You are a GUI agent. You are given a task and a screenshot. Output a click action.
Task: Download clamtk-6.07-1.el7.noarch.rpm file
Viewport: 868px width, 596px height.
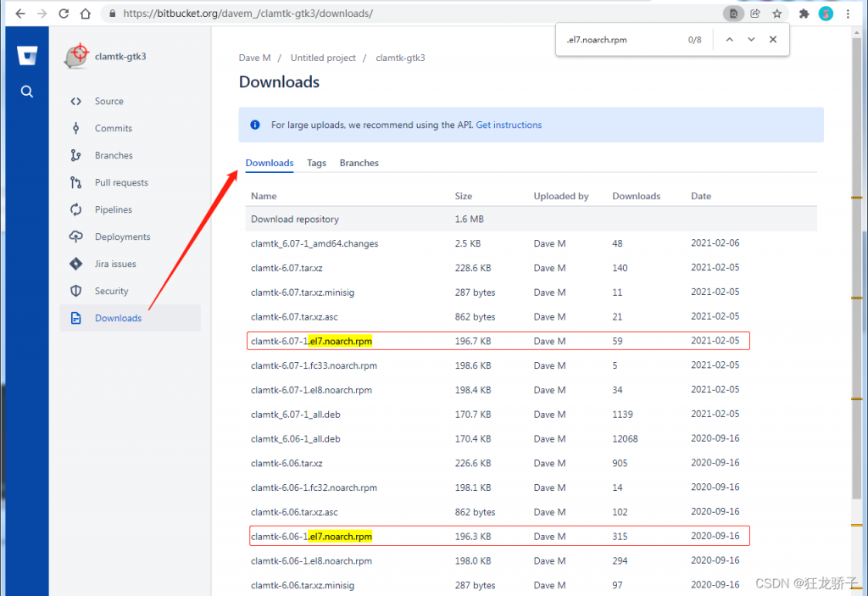tap(311, 342)
